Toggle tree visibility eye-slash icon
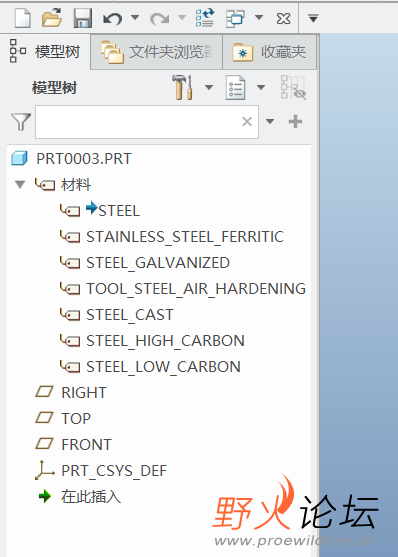This screenshot has width=398, height=557. [293, 87]
